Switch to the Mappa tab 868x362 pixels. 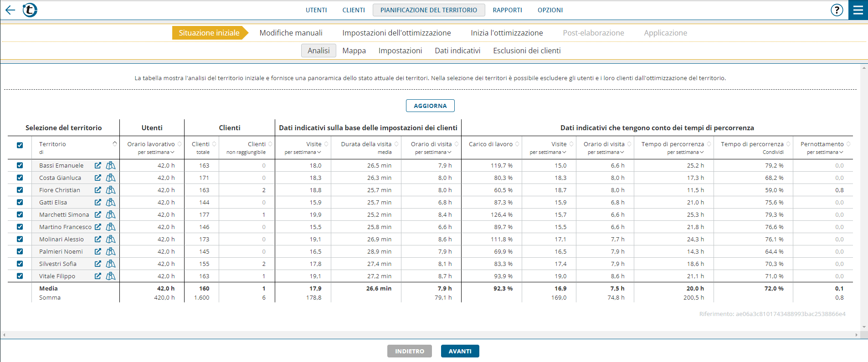pyautogui.click(x=354, y=51)
